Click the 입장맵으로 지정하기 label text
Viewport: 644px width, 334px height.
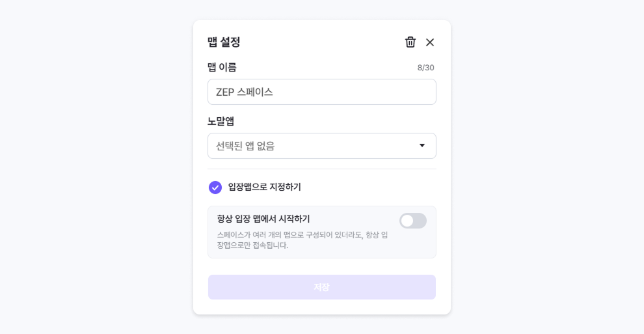[x=264, y=188]
